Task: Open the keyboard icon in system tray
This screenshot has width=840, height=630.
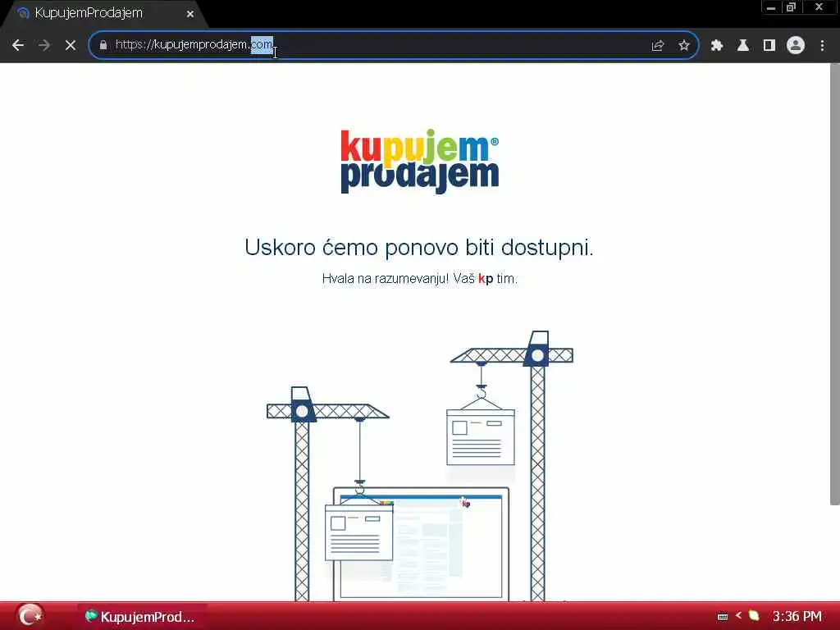Action: [723, 617]
